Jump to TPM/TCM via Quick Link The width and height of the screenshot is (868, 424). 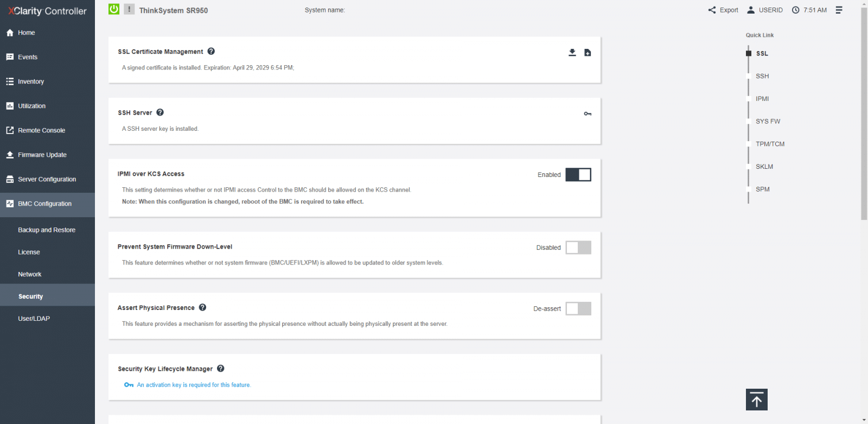(770, 144)
